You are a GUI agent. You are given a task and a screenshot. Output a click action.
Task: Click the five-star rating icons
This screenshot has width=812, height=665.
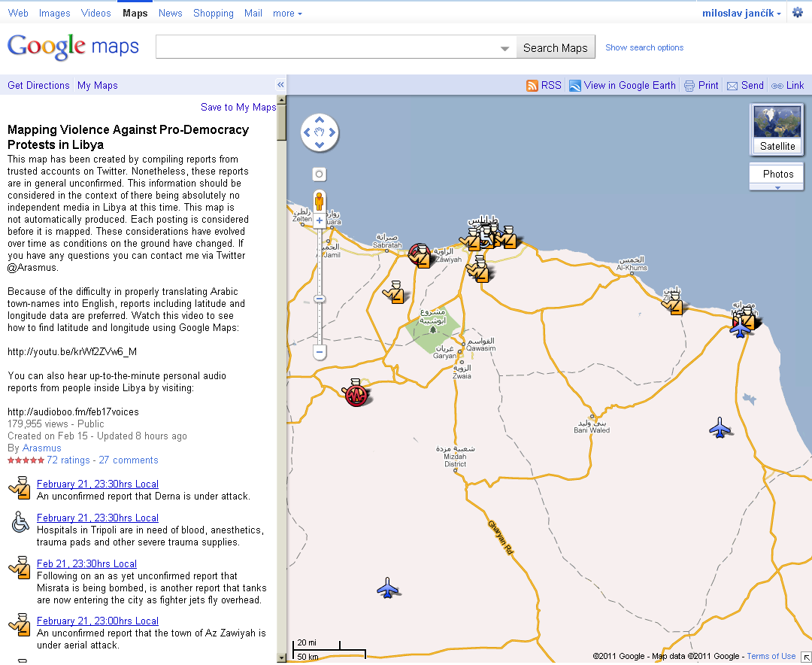tap(26, 460)
